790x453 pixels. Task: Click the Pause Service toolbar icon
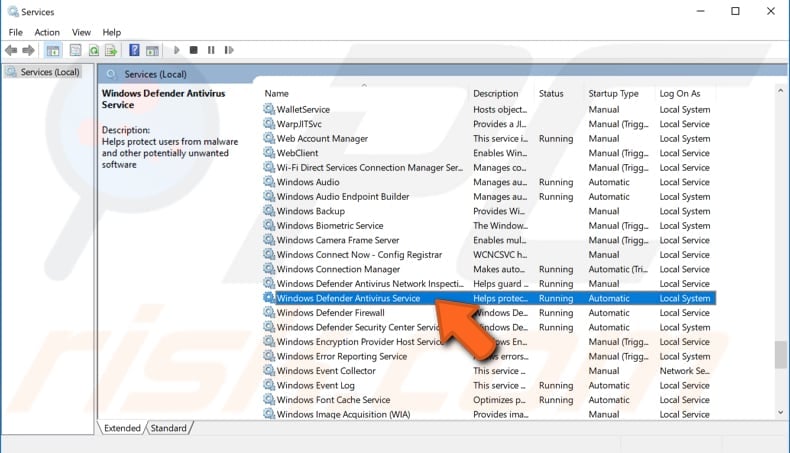pyautogui.click(x=211, y=50)
